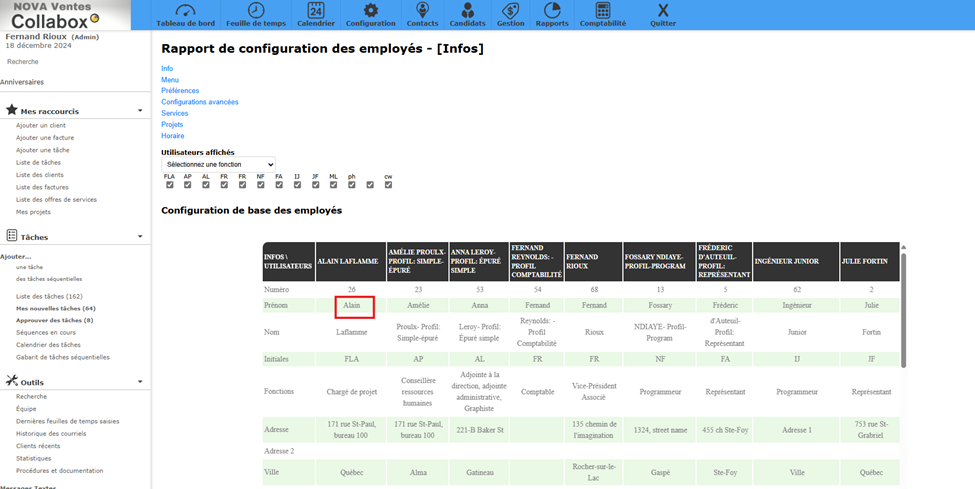Open Contacts from the top toolbar
The image size is (975, 489).
[422, 14]
